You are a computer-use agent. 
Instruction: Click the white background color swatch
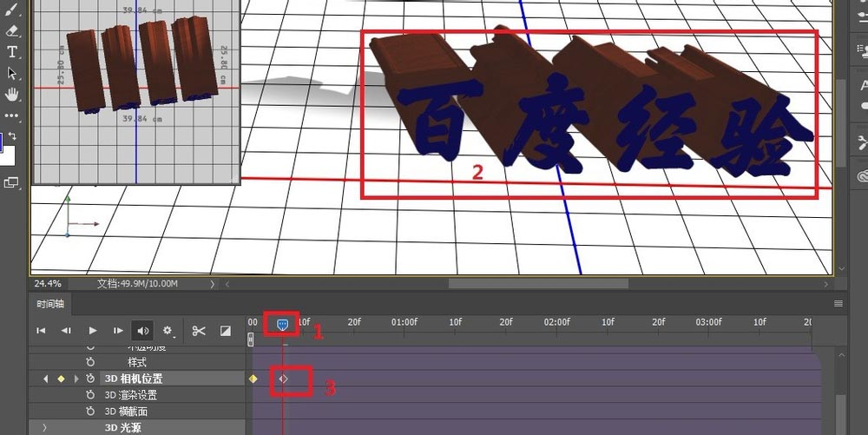tap(10, 155)
